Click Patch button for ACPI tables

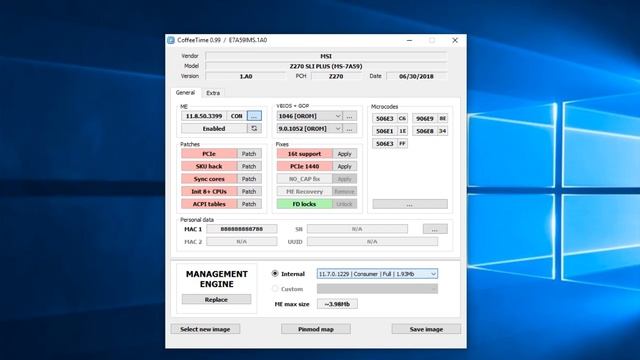249,204
